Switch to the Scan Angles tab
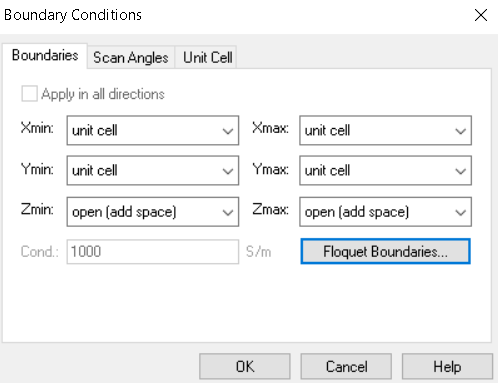The image size is (498, 383). click(131, 57)
